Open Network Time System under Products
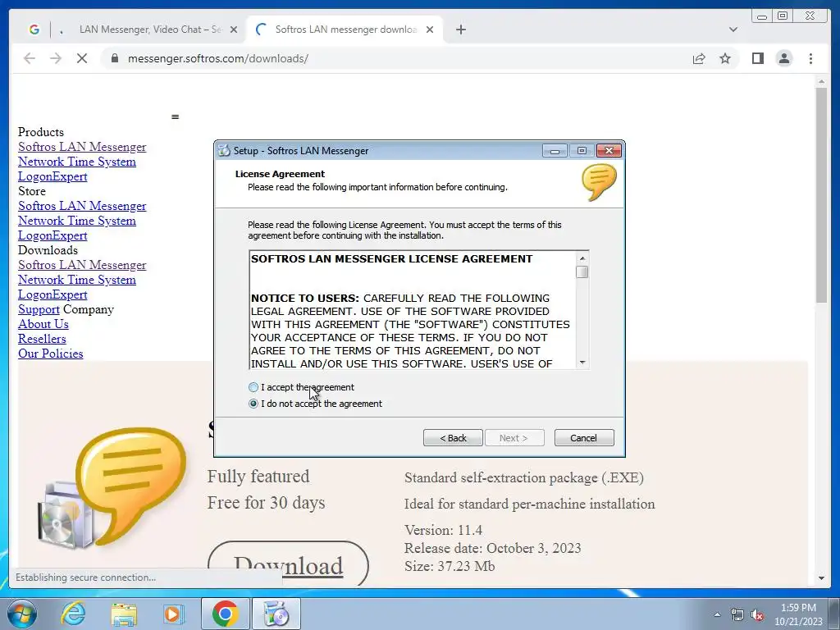Image resolution: width=840 pixels, height=630 pixels. [77, 162]
